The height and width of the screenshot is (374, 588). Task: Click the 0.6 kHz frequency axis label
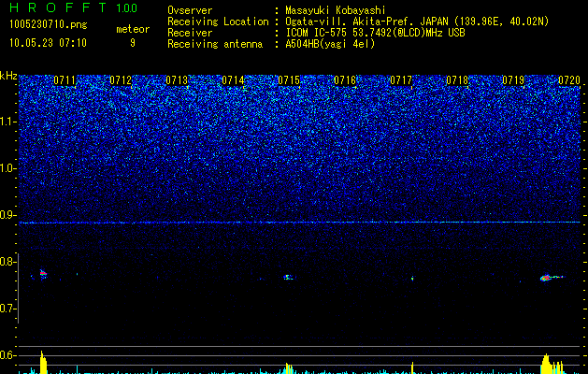point(8,355)
